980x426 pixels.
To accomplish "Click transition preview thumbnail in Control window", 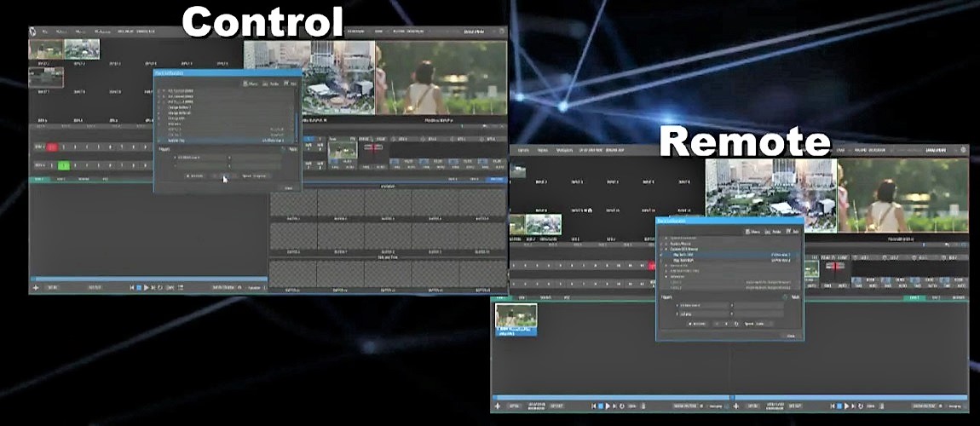I will (343, 150).
